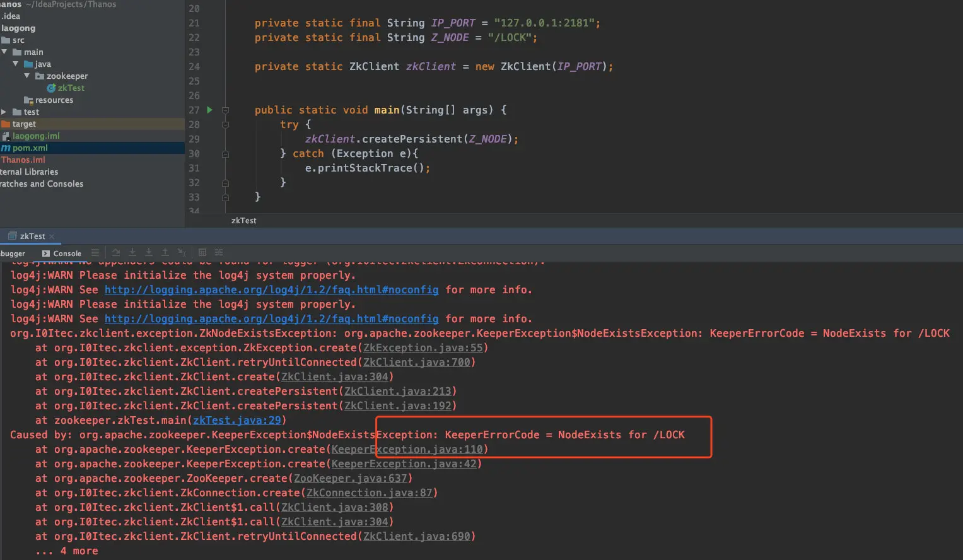Open the zkTest.java:29 stack trace link
This screenshot has width=963, height=560.
[237, 421]
